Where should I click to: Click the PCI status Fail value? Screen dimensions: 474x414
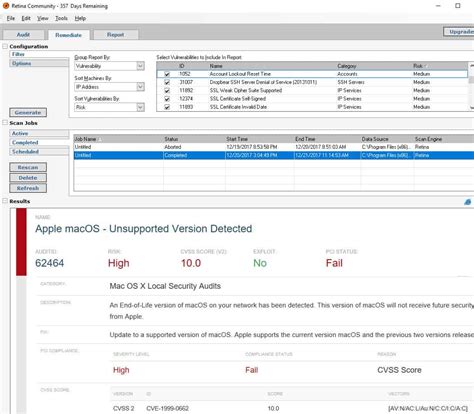coord(334,263)
